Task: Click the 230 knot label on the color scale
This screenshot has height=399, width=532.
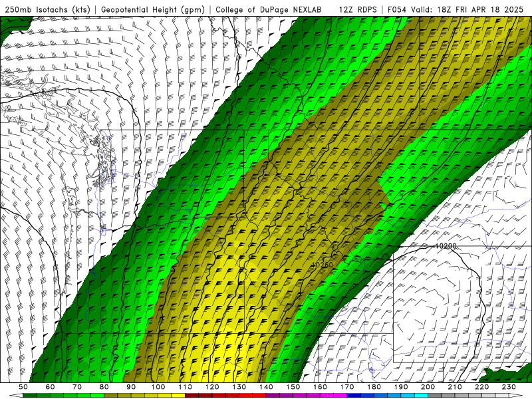Action: [509, 387]
